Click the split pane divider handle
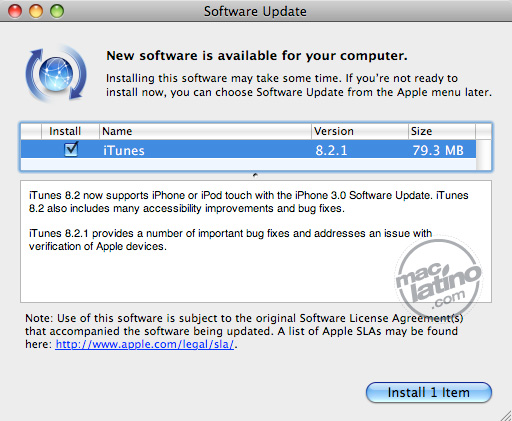The width and height of the screenshot is (512, 421). pos(255,175)
